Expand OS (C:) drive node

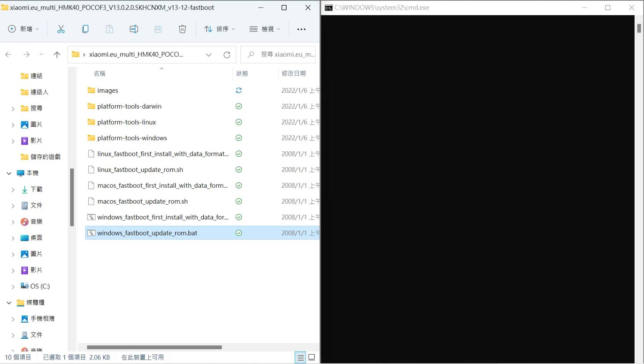[13, 287]
